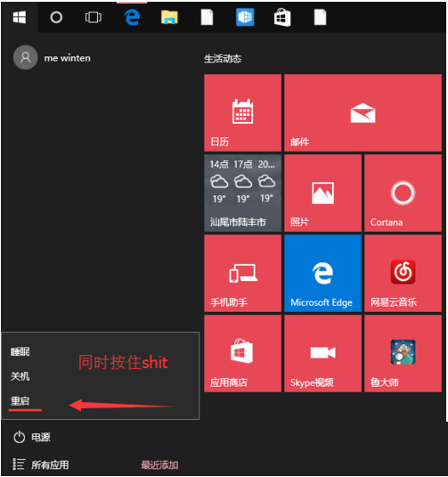The width and height of the screenshot is (448, 477).
Task: Open the last blank document taskbar icon
Action: coord(320,17)
